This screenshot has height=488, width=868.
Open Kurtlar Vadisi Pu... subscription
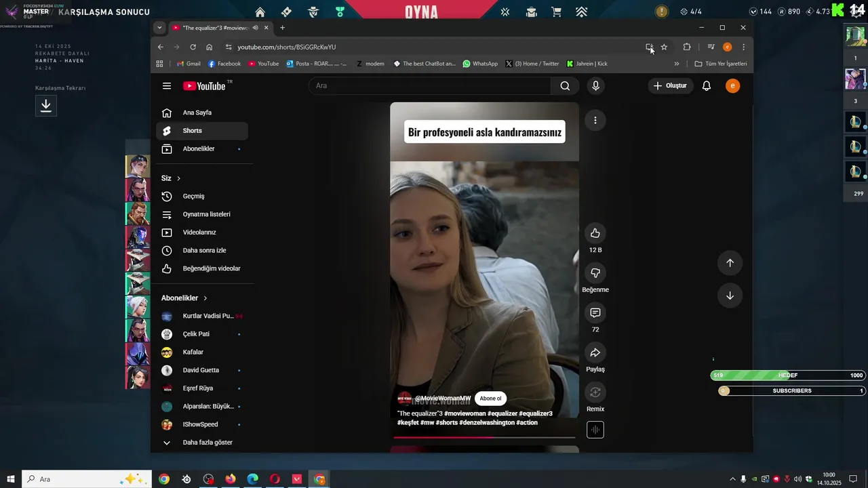pos(202,317)
